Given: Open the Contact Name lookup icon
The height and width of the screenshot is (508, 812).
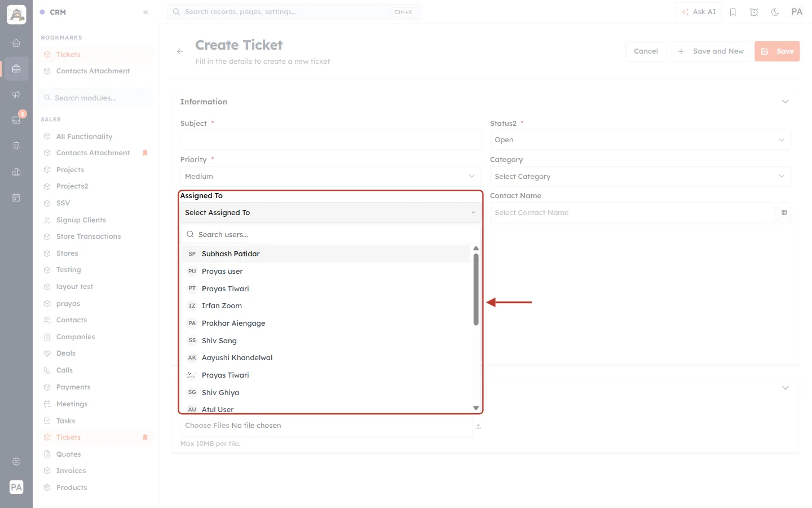Looking at the screenshot, I should [784, 213].
